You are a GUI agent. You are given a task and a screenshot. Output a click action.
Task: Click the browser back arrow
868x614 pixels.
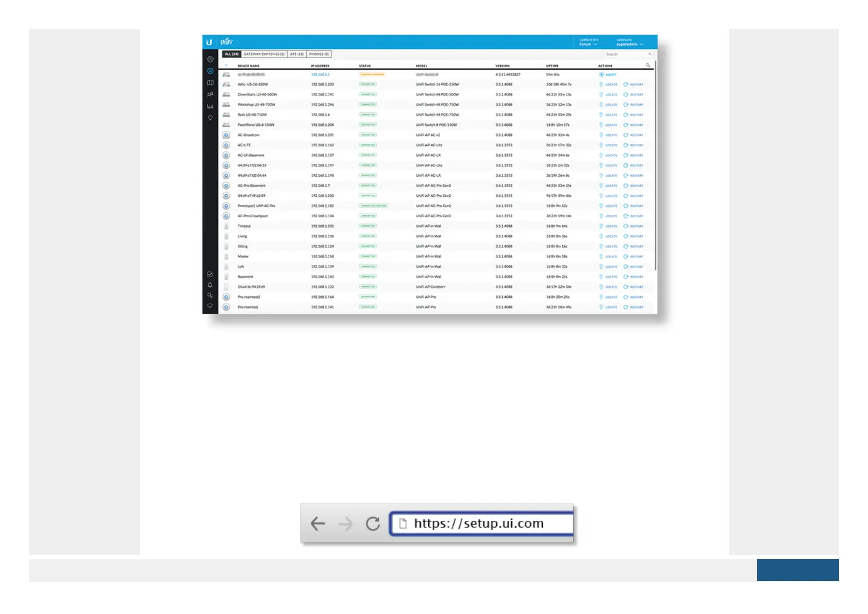318,524
